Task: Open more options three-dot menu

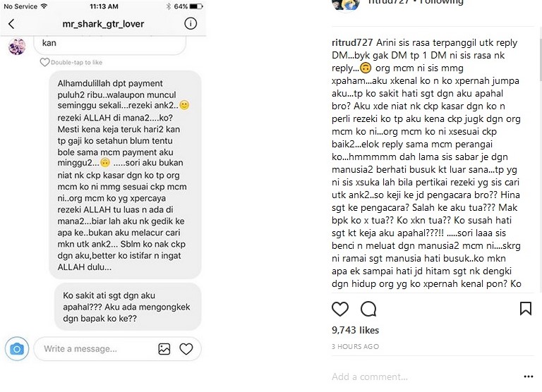Action: 529,376
